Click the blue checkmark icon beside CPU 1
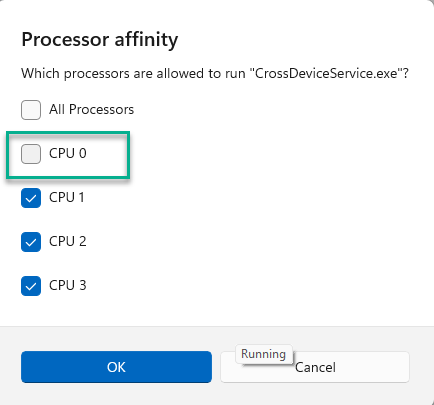 click(31, 198)
